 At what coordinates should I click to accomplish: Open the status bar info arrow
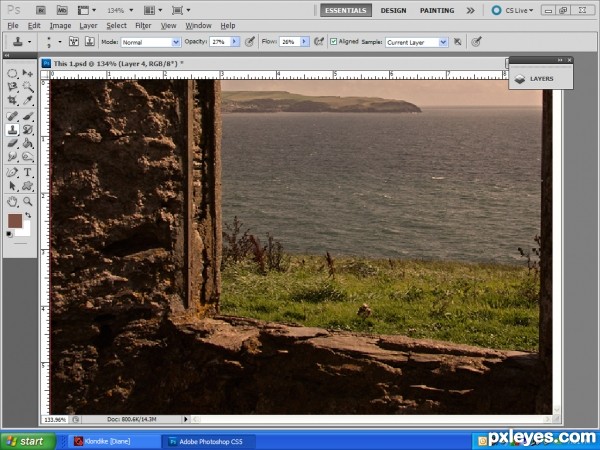coord(186,419)
